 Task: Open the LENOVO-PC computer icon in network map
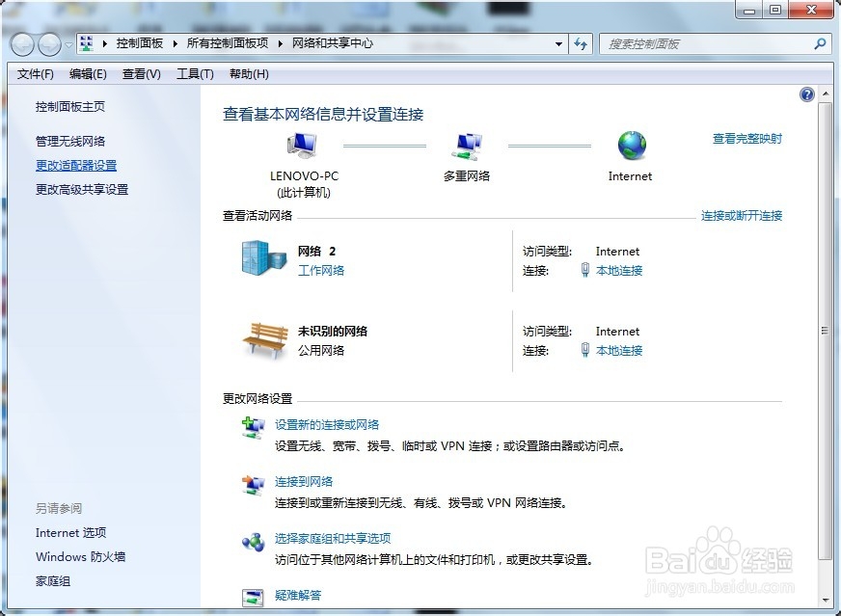(x=300, y=145)
